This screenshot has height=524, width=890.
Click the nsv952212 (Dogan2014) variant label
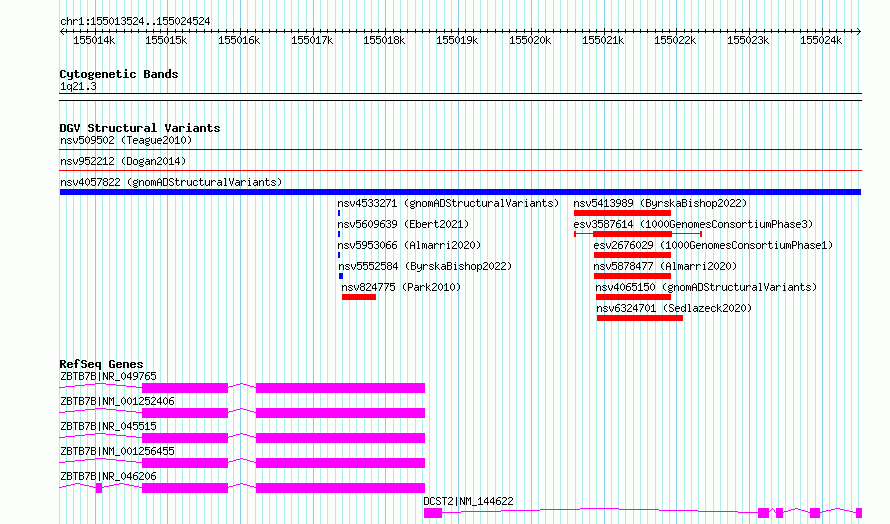point(123,161)
